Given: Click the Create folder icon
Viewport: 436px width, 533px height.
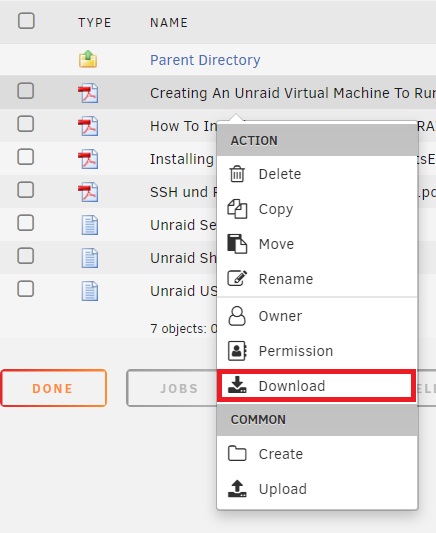Looking at the screenshot, I should (x=237, y=453).
